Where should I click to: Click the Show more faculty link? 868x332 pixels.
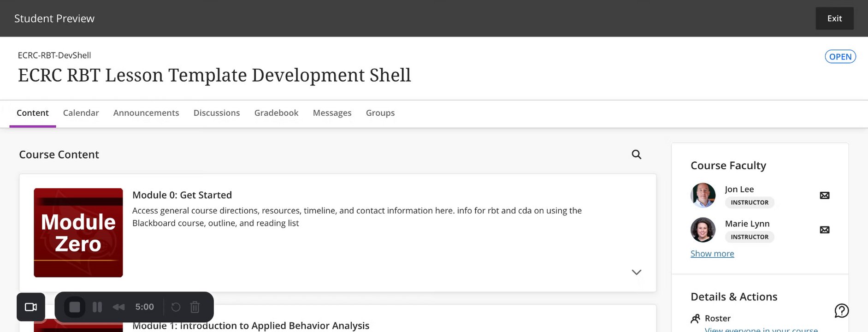[x=712, y=254]
